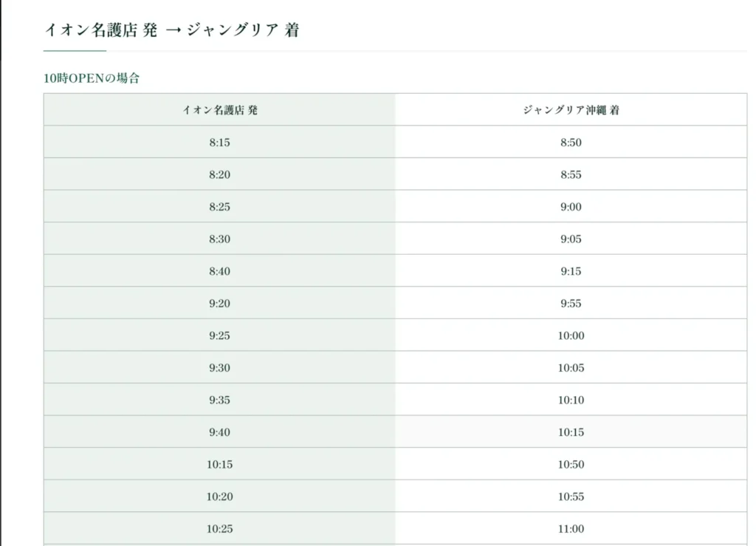Select the 8:15 departure time cell
The image size is (756, 546).
[x=219, y=143]
